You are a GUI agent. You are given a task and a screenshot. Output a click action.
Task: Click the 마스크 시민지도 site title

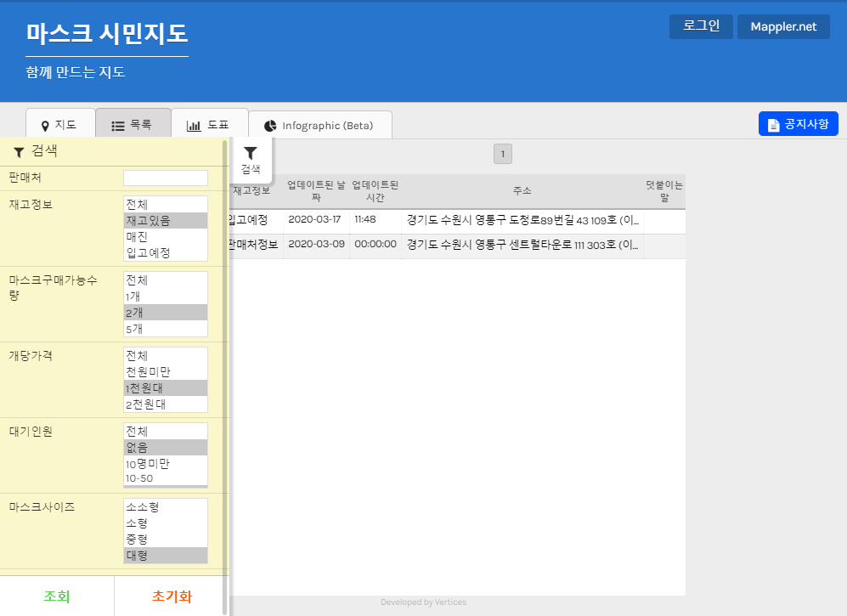pos(107,33)
